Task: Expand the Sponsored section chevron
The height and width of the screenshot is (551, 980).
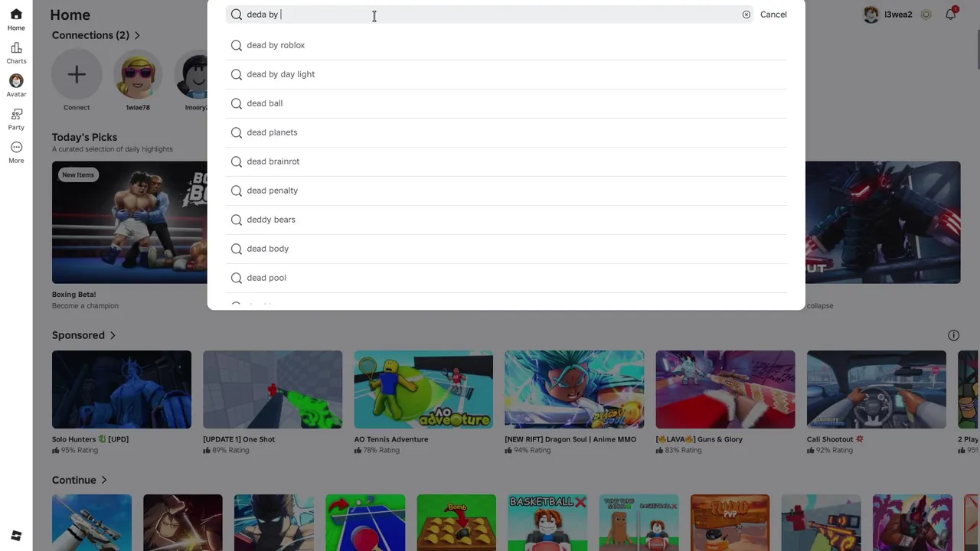Action: (113, 335)
